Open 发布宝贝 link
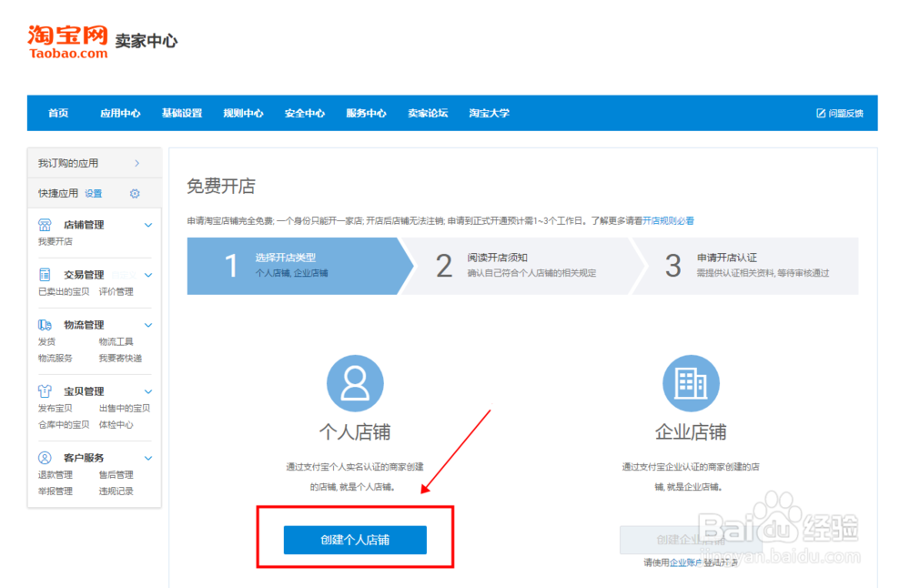The height and width of the screenshot is (588, 910). tap(56, 408)
